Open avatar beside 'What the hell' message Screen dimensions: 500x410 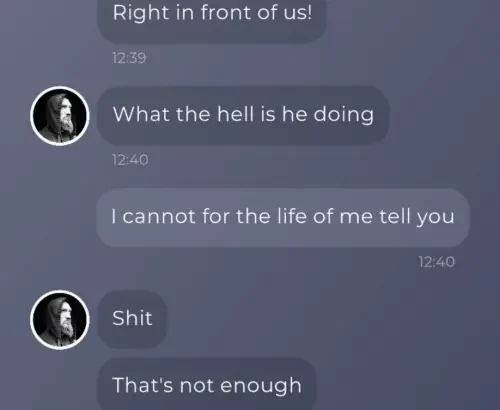60,116
